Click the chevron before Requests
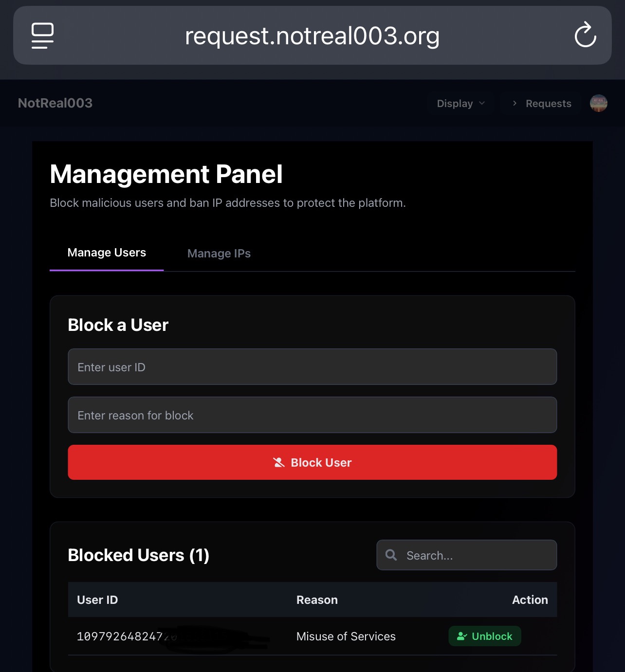625x672 pixels. pos(515,103)
